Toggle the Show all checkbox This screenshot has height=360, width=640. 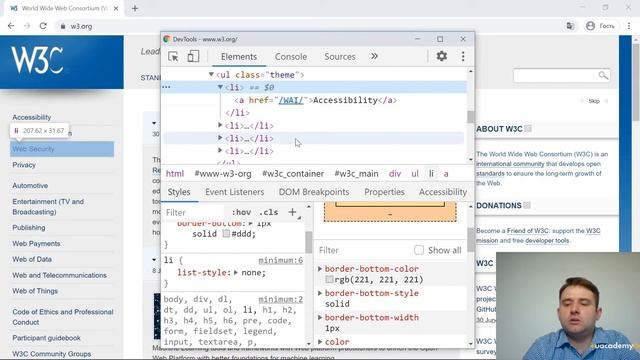(419, 250)
